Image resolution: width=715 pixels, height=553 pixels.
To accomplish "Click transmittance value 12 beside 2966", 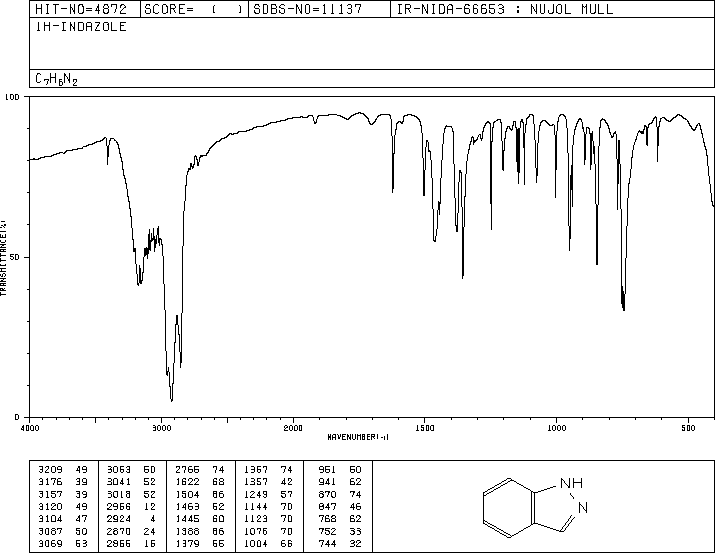I will pyautogui.click(x=150, y=506).
